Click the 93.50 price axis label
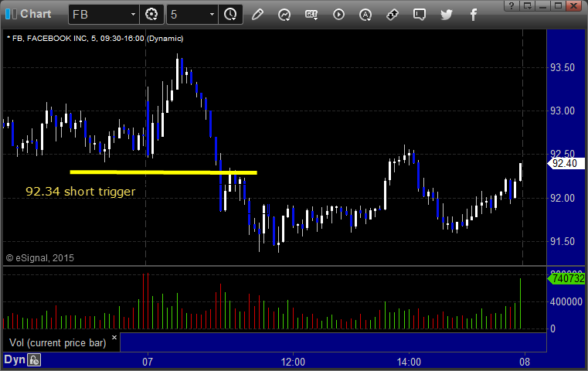 [x=563, y=67]
